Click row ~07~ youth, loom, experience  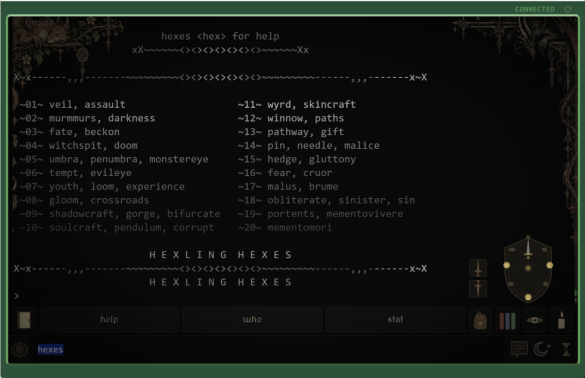pos(102,187)
